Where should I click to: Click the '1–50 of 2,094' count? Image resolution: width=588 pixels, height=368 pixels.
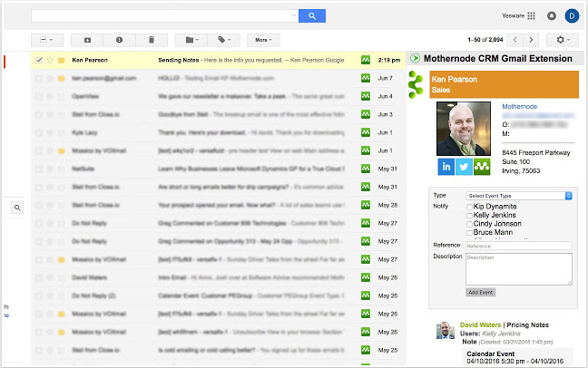point(485,40)
